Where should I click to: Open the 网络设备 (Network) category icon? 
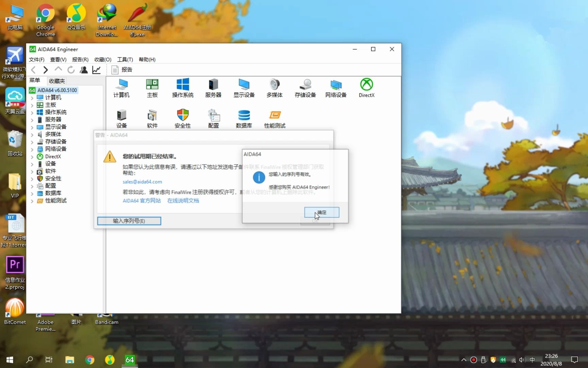[336, 88]
